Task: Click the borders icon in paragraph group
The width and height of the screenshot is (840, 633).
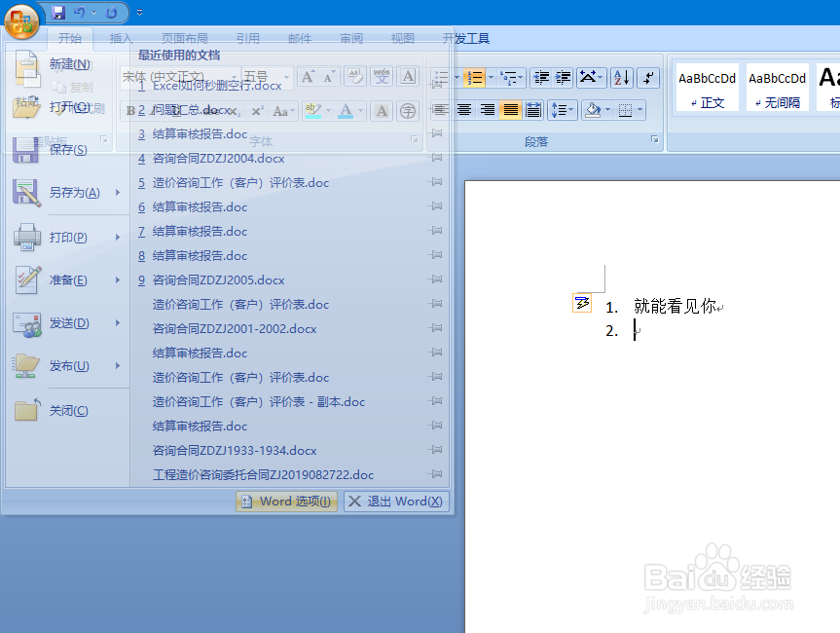Action: 625,110
